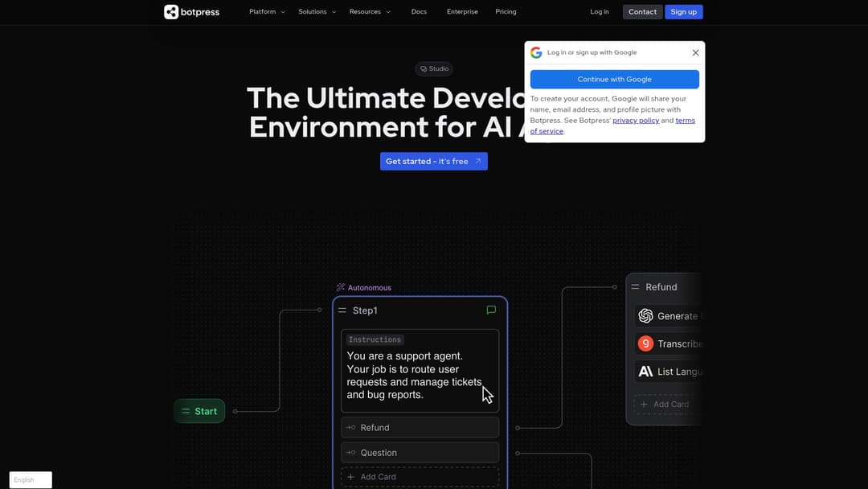Click the Instructions label
This screenshot has width=868, height=489.
[375, 339]
